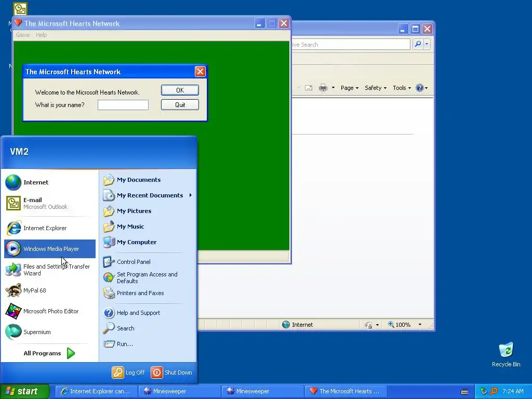Switch to the second Minesweeper taskbar button
The image size is (532, 399).
pyautogui.click(x=262, y=391)
